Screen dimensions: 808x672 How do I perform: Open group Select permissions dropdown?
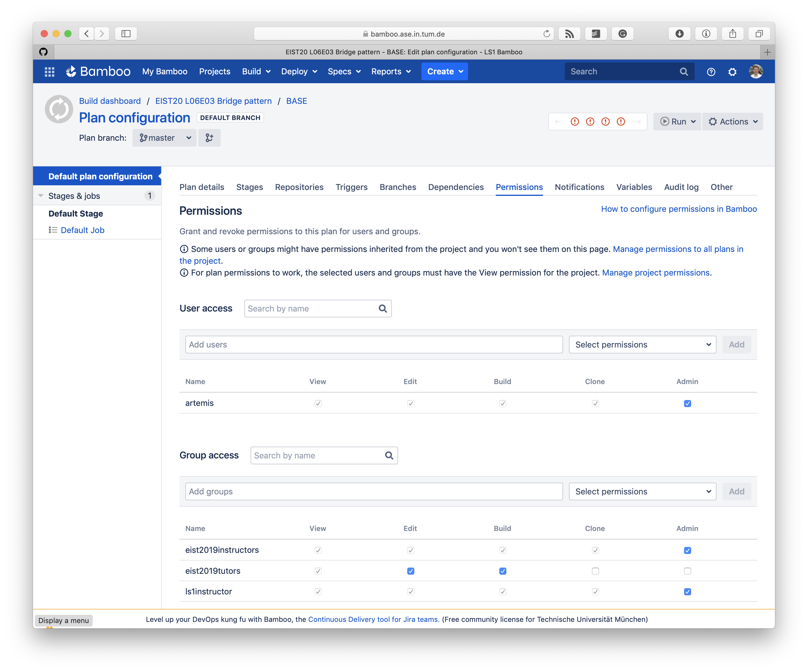tap(642, 491)
